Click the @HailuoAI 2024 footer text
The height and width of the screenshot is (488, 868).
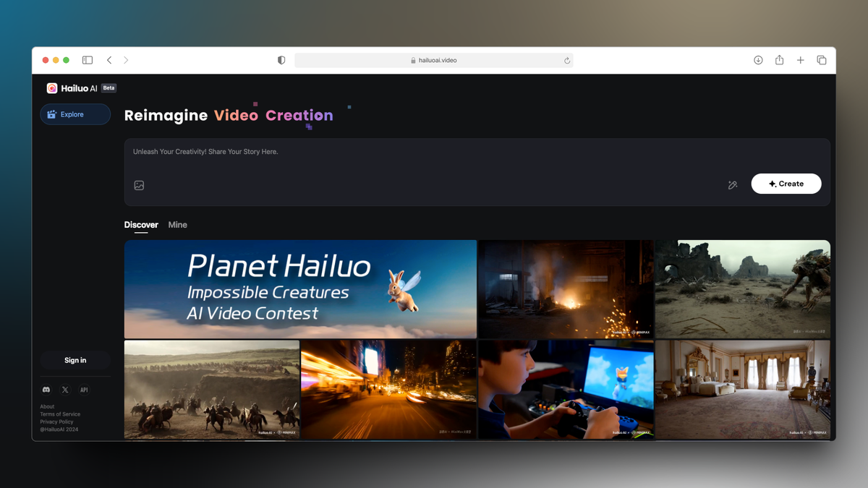click(59, 429)
